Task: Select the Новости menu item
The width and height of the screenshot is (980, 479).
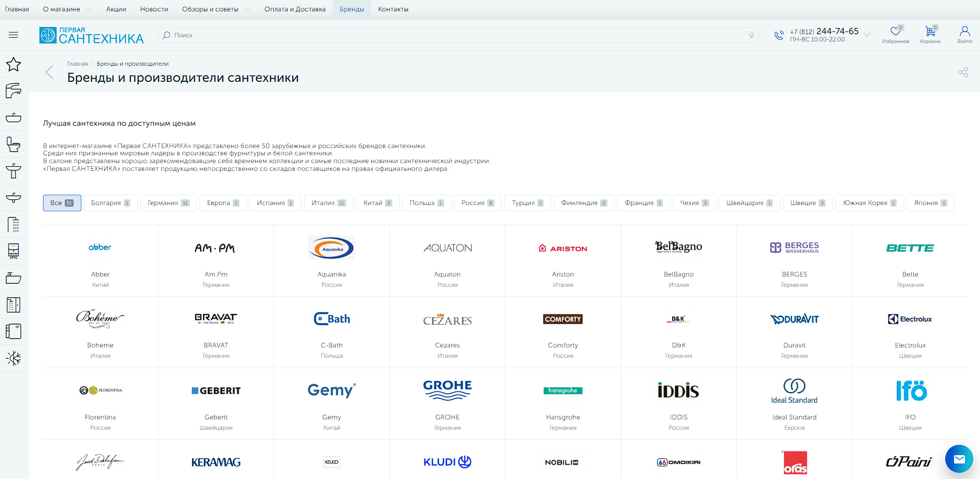Action: (x=154, y=9)
